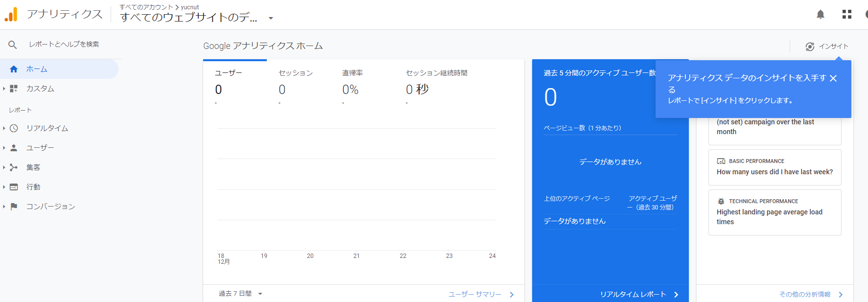The width and height of the screenshot is (868, 302).
Task: Open the 過去 7 日間 date range dropdown
Action: point(240,294)
